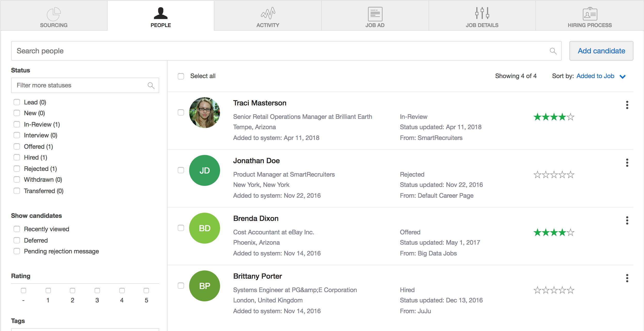Open the Sort by Added to Job dropdown

[x=595, y=76]
